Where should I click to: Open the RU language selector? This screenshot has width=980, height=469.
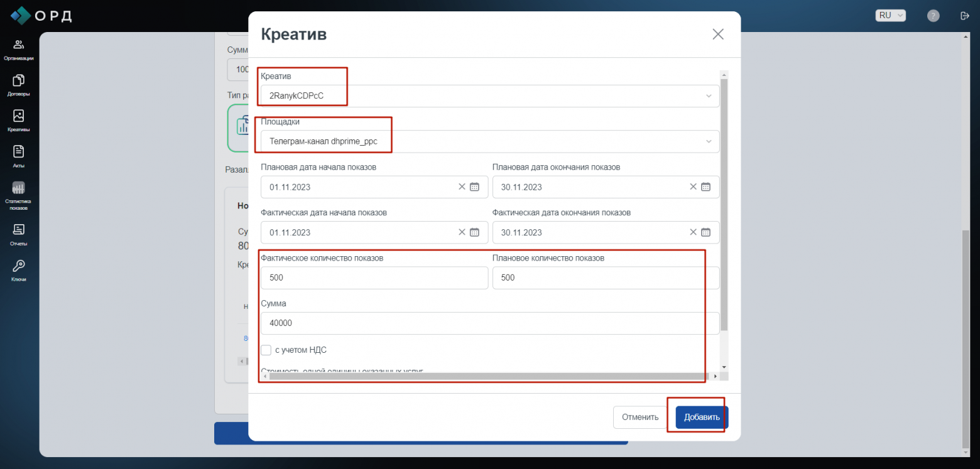[x=890, y=16]
